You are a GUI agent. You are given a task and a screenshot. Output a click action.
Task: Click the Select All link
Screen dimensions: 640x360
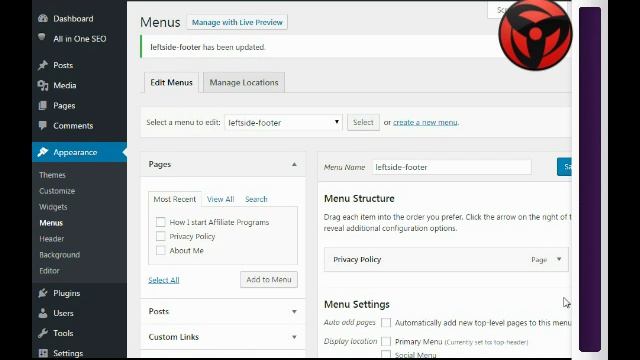point(164,280)
